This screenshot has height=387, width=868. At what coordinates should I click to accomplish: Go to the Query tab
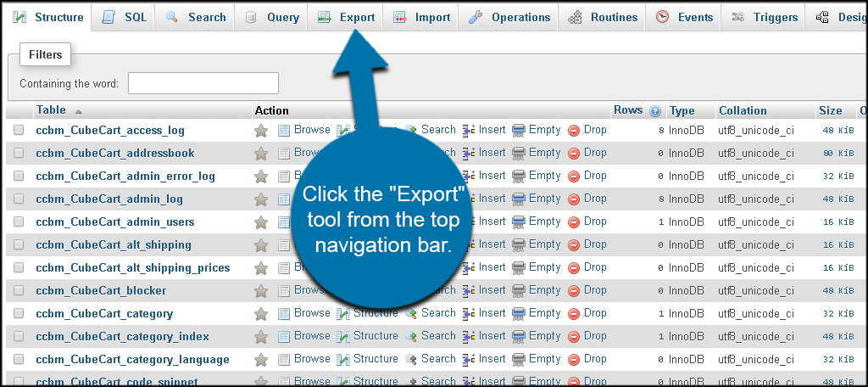[x=271, y=17]
